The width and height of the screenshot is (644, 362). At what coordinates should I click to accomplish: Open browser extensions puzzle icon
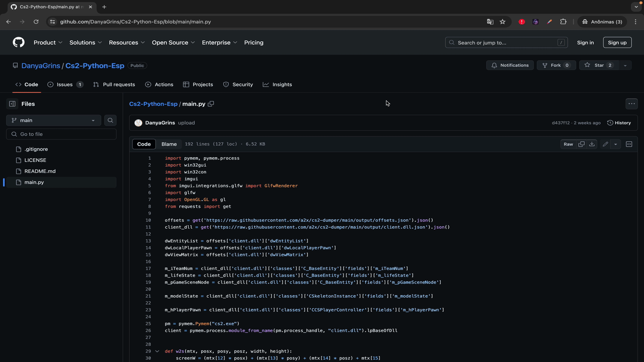tap(563, 22)
